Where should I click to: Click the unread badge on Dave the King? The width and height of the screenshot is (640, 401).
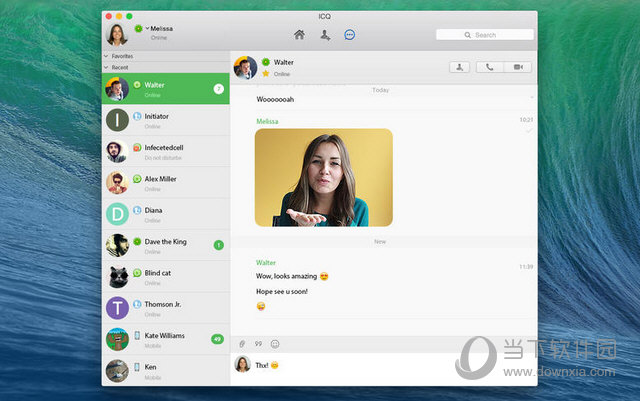[x=219, y=245]
